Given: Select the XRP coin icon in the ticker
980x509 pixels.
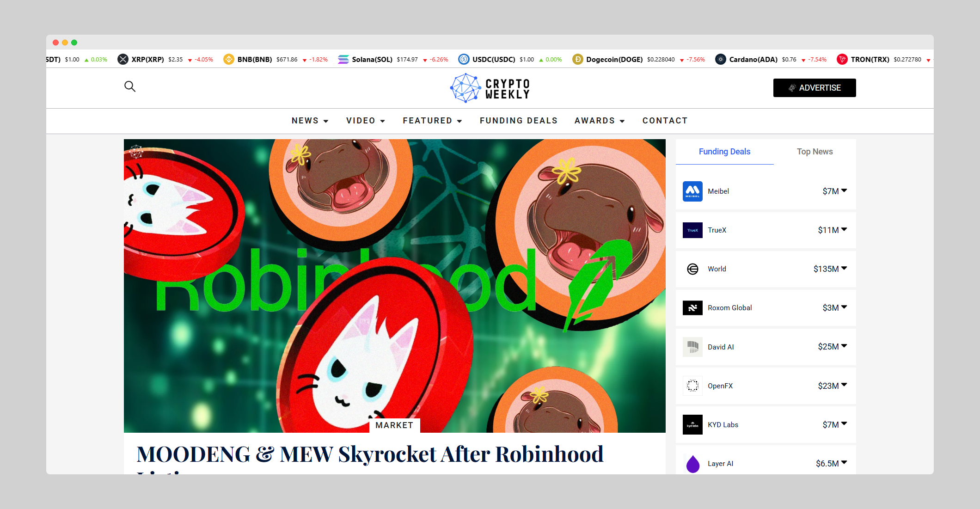Looking at the screenshot, I should point(122,59).
